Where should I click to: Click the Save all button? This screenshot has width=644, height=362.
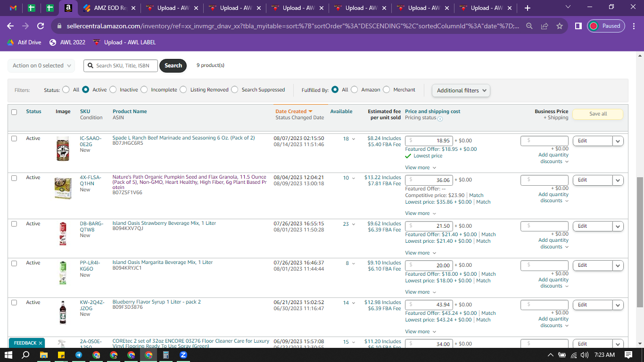(598, 114)
